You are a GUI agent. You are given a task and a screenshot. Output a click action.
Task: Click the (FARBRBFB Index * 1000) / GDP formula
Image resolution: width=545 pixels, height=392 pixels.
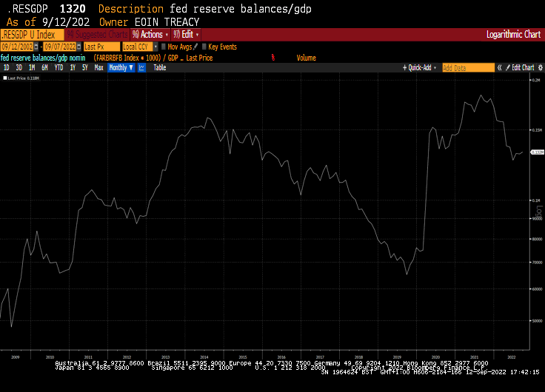pyautogui.click(x=136, y=58)
